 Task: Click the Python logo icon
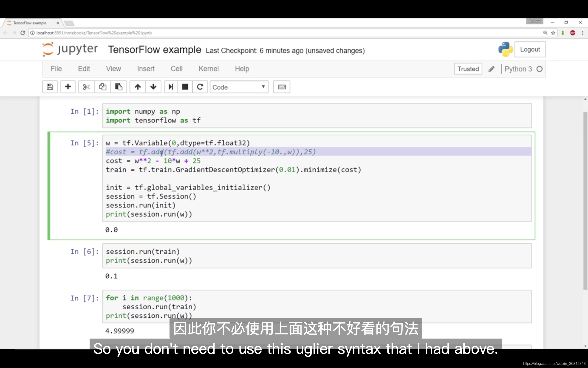(x=505, y=49)
